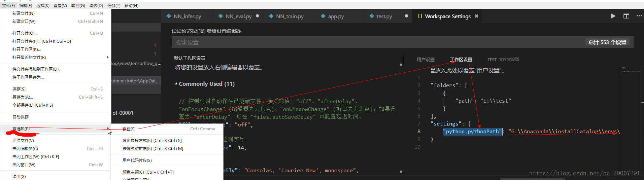Choose 全部保存(L) menu entry
The width and height of the screenshot is (644, 180).
pos(56,105)
